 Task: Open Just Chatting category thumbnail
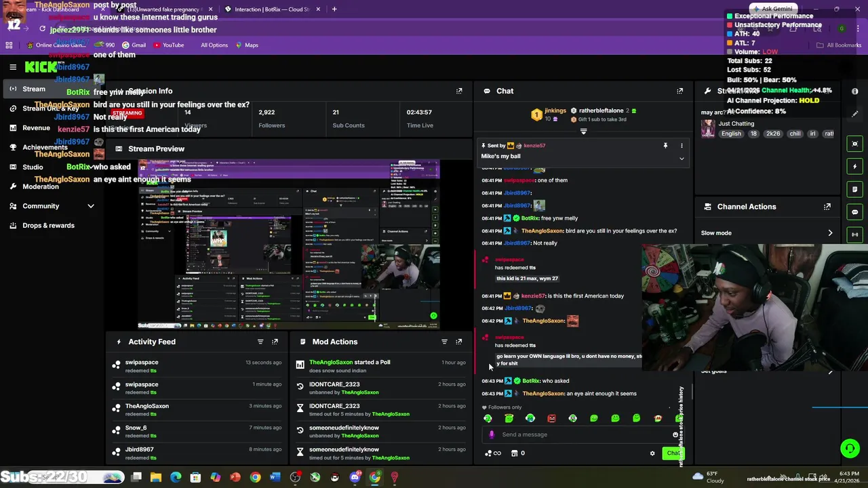(708, 129)
